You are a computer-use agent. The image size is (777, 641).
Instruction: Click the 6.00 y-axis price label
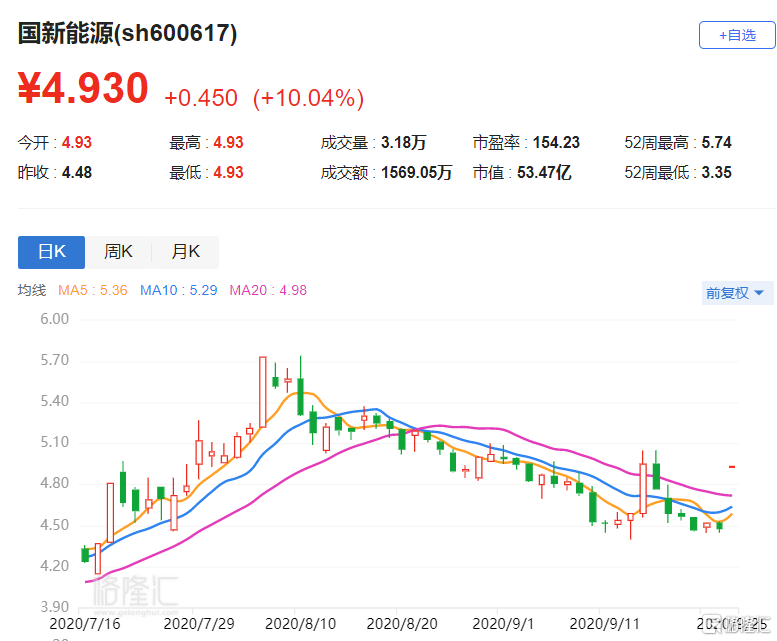[55, 319]
